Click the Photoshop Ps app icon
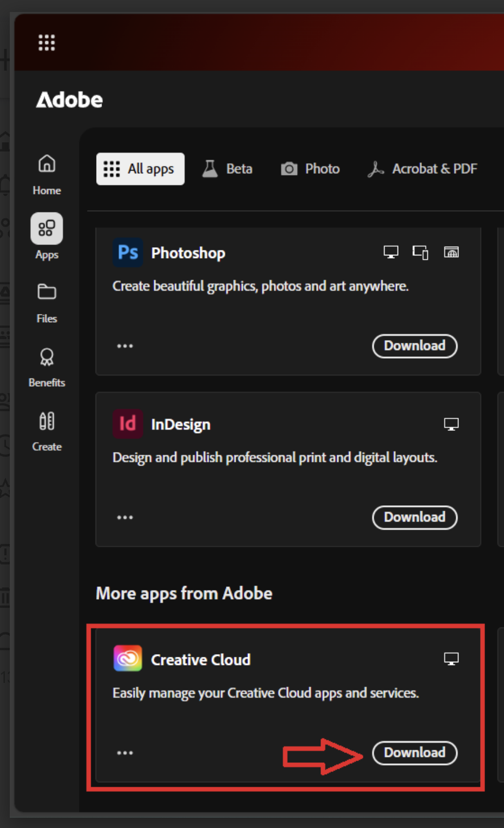This screenshot has height=828, width=504. (x=127, y=252)
